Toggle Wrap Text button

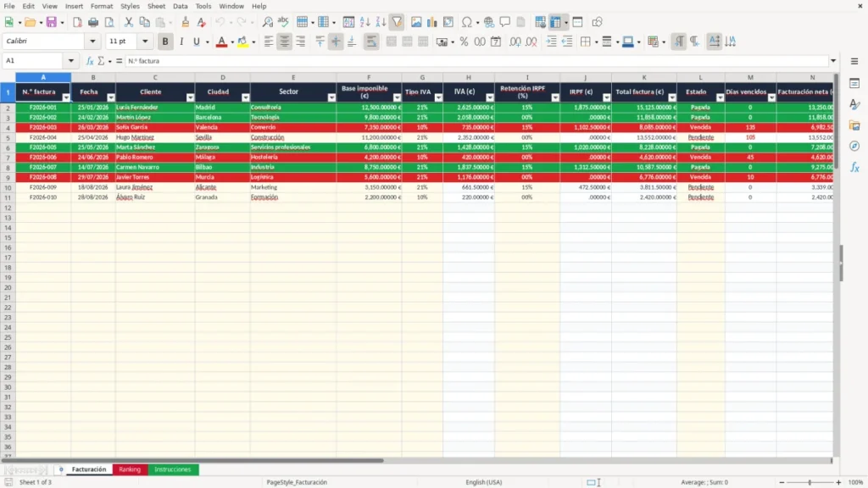[371, 42]
